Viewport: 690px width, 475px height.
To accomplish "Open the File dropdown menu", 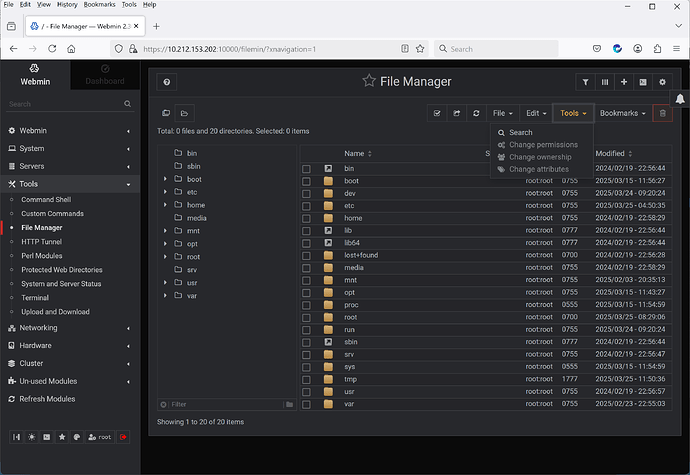I will click(x=503, y=113).
